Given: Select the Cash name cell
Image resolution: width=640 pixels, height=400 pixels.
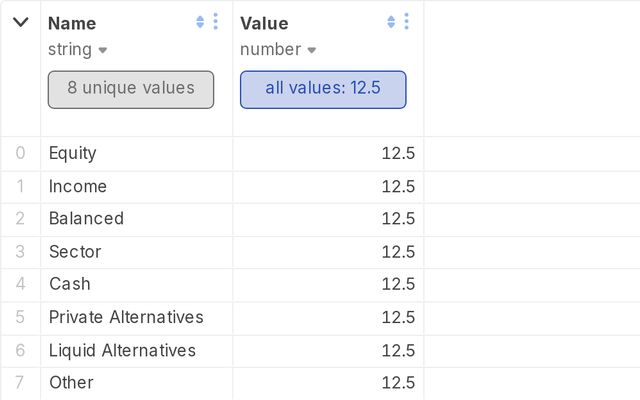Looking at the screenshot, I should [70, 284].
